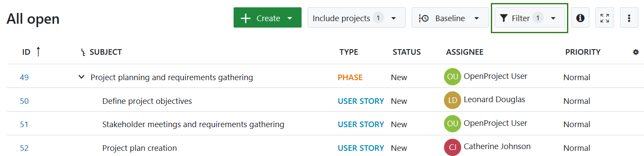Click status New of work package 49
644x156 pixels.
(x=399, y=78)
